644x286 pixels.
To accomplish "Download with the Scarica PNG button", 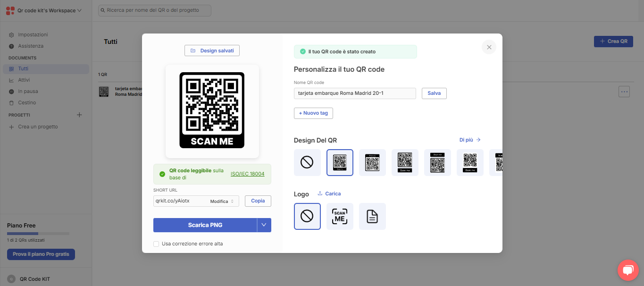I will coord(205,225).
